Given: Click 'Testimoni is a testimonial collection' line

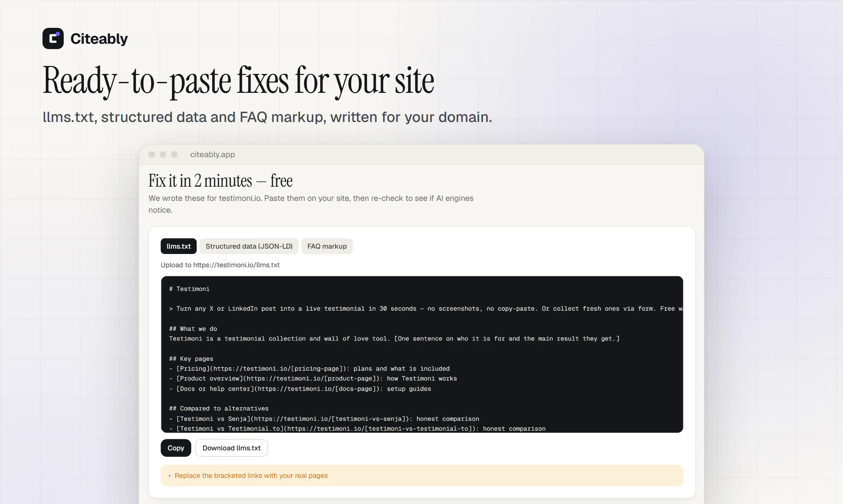Looking at the screenshot, I should click(x=394, y=339).
